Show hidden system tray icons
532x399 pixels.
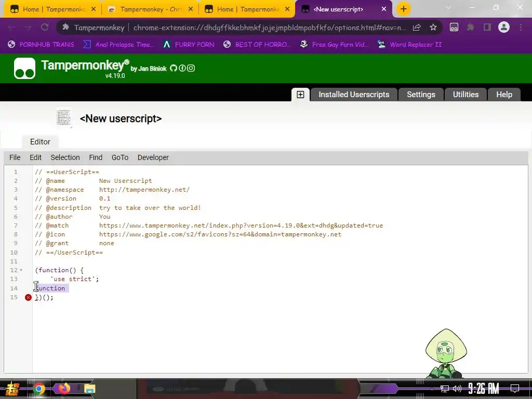(x=432, y=389)
